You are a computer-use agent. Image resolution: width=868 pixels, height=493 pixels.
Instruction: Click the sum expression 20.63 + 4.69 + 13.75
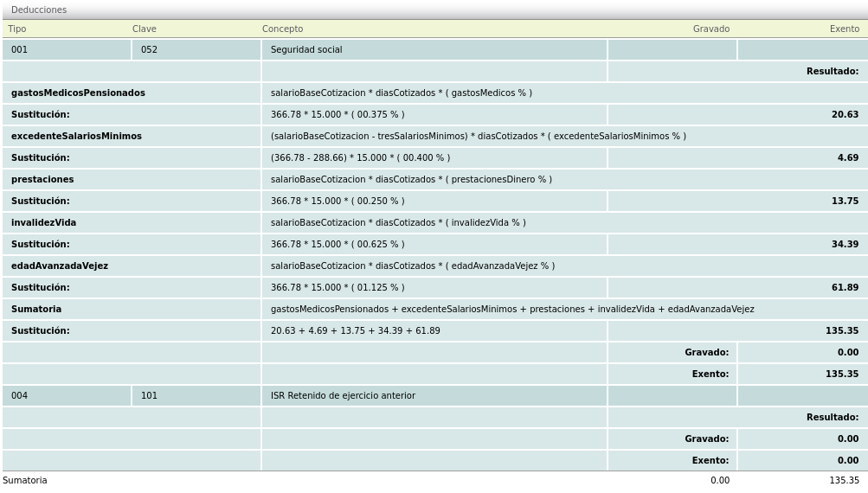point(355,330)
